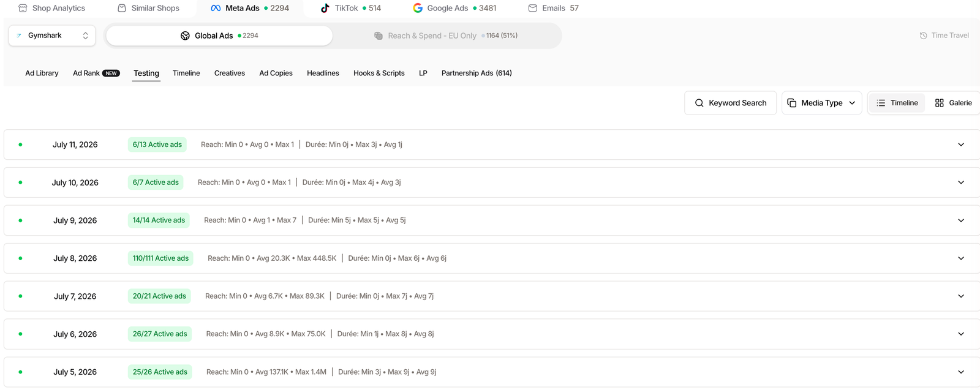Screen dimensions: 980x390
Task: Click the 6/7 Active ads badge
Action: pyautogui.click(x=156, y=182)
